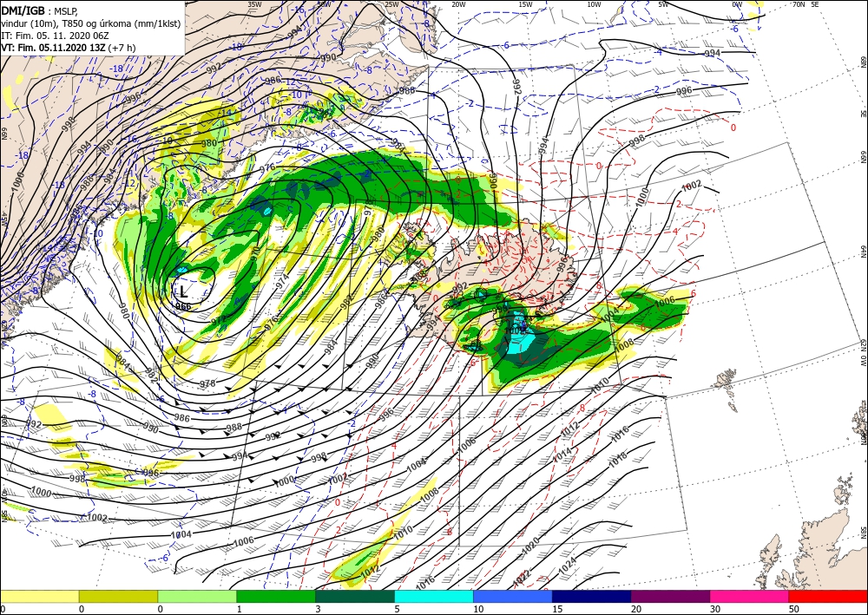This screenshot has width=868, height=615.
Task: Click the '974' isobar label
Action: pos(282,281)
